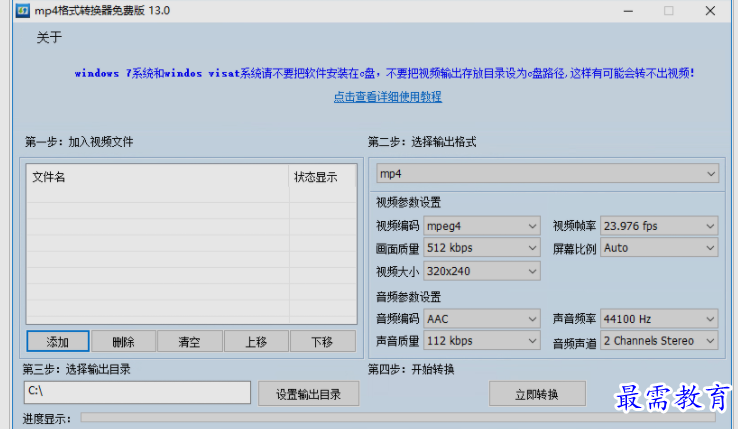Click the 第四步：开始转换 label
Screen dimensions: 738x429
411,369
